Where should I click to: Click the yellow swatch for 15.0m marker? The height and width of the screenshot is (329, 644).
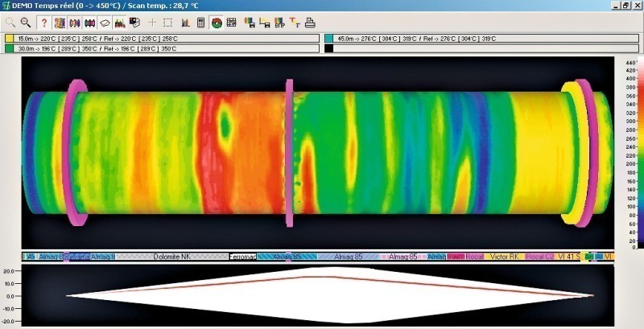point(9,38)
